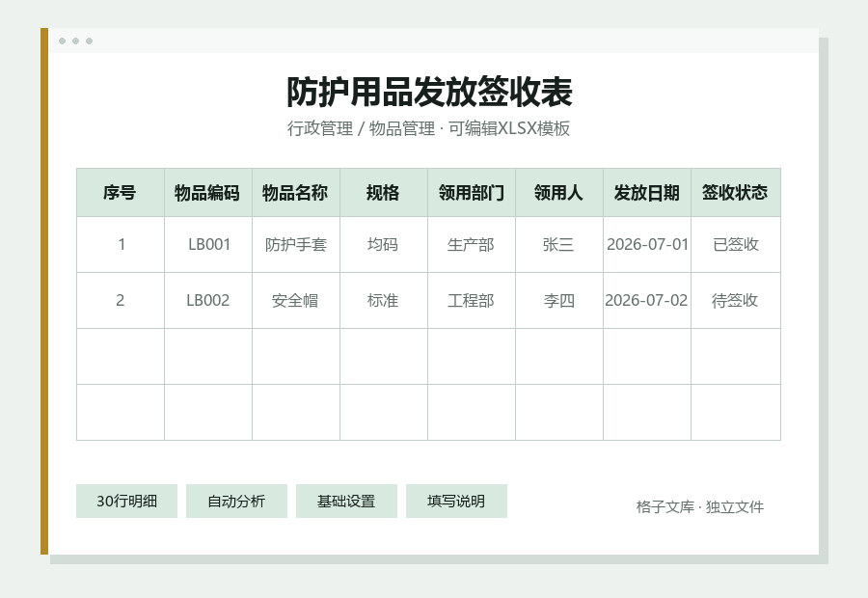The width and height of the screenshot is (868, 598).
Task: Click the 物品名称 header cell
Action: 296,193
